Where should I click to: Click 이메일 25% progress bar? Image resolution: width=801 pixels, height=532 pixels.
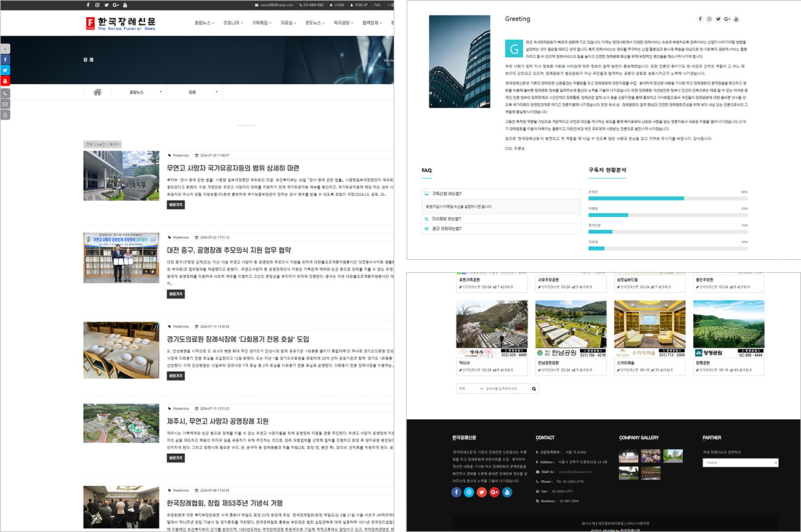coord(668,215)
